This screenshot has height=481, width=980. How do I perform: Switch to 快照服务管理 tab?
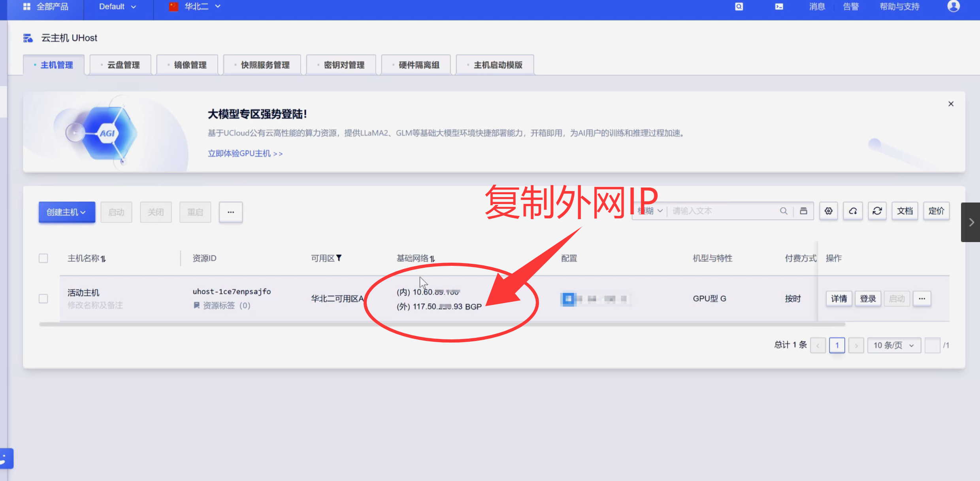(x=262, y=65)
